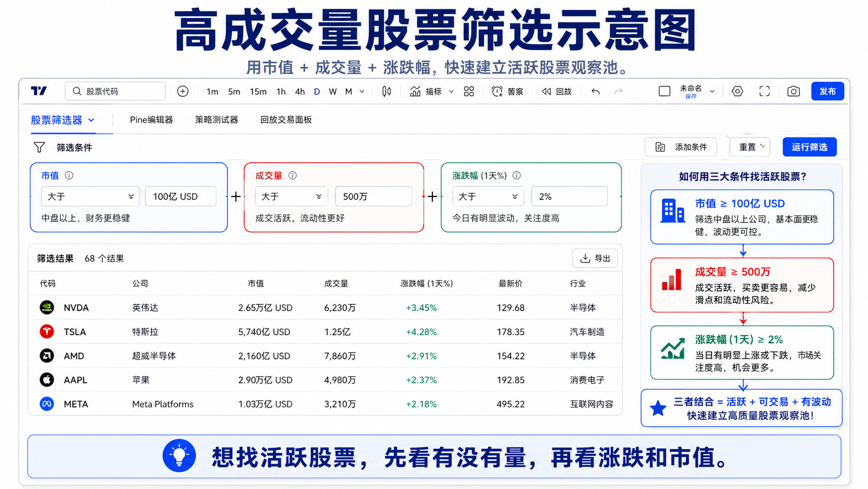Expand the 未命名 layout dropdown chevron

coord(712,91)
